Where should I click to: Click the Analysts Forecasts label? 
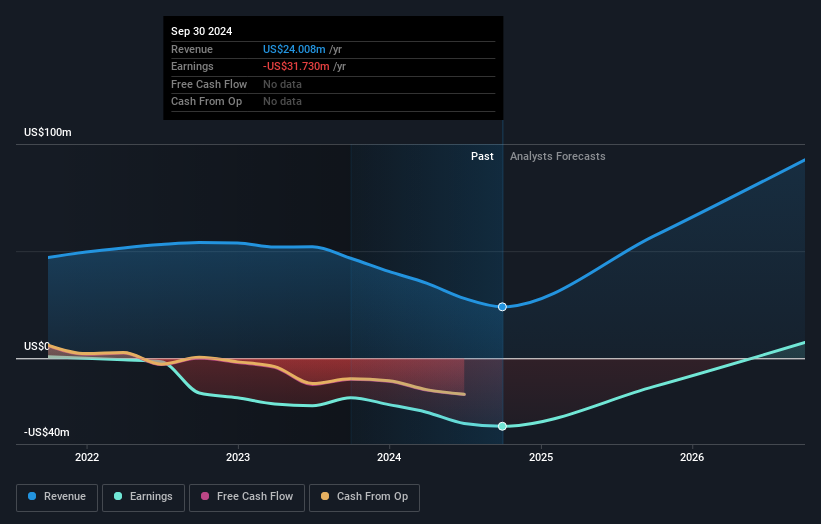558,156
